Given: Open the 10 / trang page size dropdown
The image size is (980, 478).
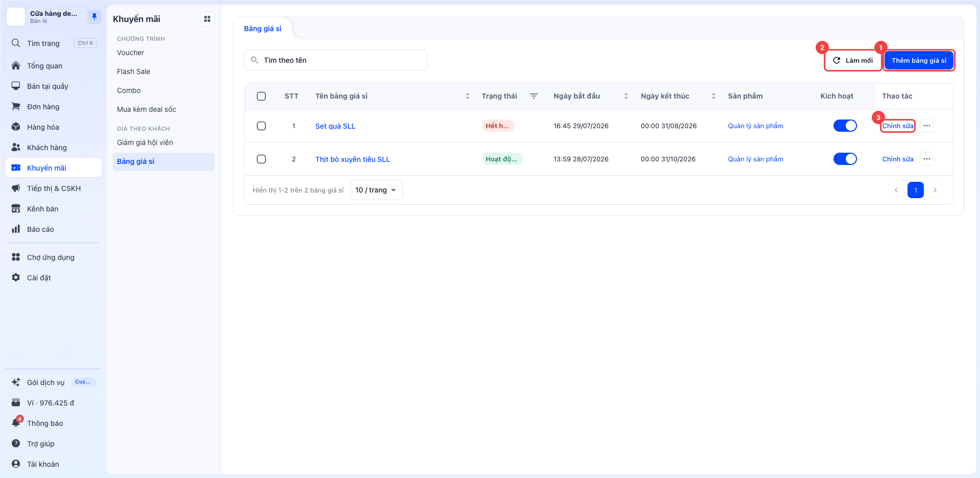Looking at the screenshot, I should coord(377,190).
